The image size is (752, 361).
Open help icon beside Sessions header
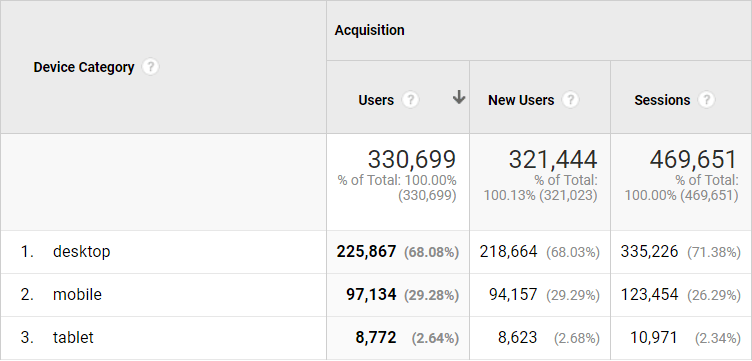[706, 100]
